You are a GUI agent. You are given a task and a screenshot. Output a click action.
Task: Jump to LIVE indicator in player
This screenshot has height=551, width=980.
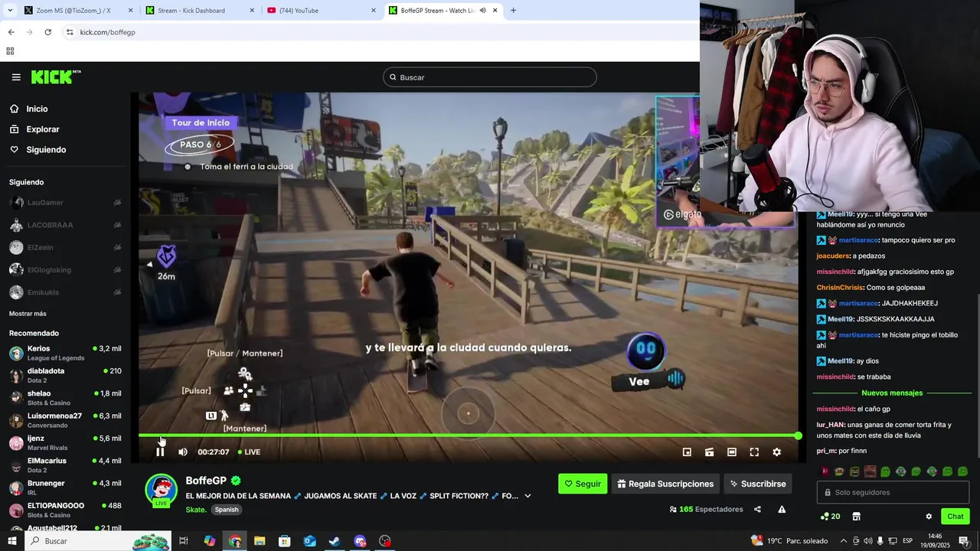[249, 452]
